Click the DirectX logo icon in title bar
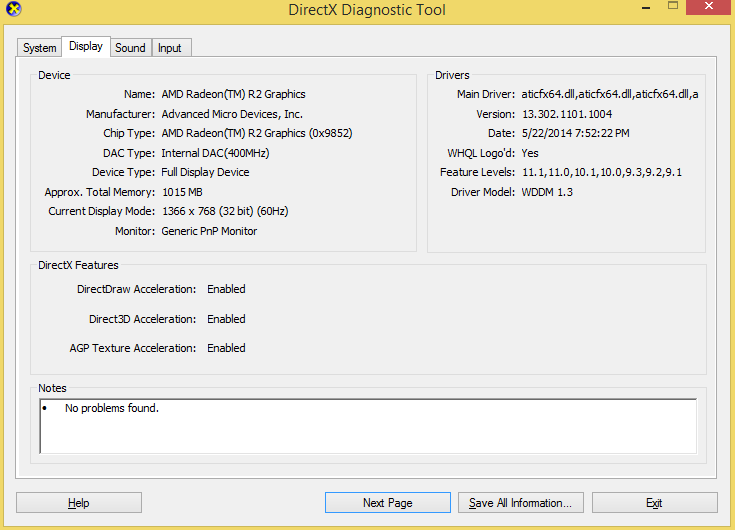Image resolution: width=735 pixels, height=530 pixels. point(14,8)
